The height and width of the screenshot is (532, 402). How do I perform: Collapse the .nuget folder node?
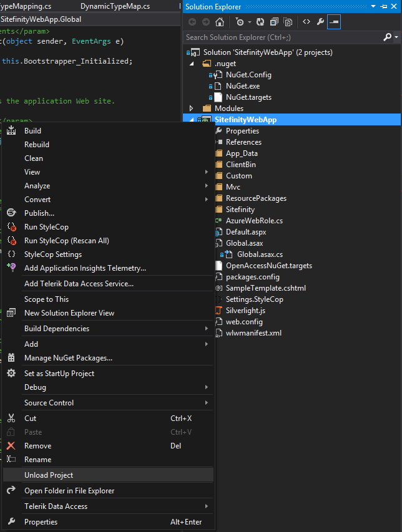pos(192,64)
